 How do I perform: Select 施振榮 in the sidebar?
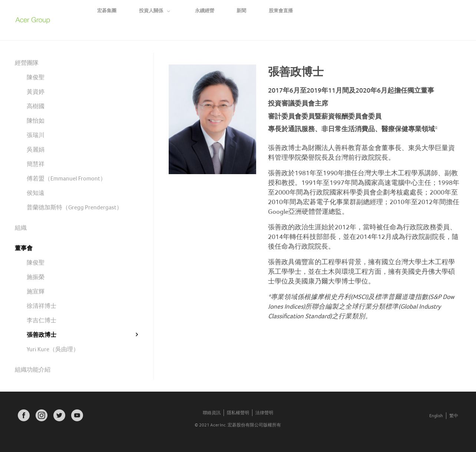coord(36,277)
